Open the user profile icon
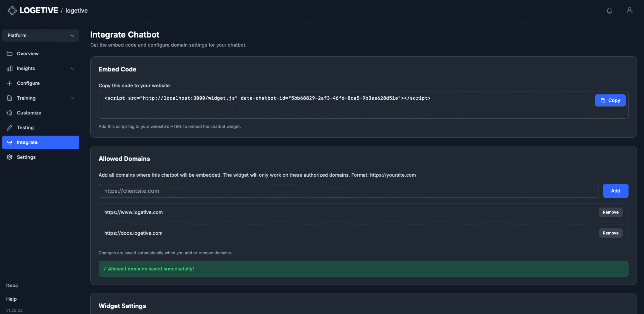Image resolution: width=644 pixels, height=314 pixels. point(629,11)
